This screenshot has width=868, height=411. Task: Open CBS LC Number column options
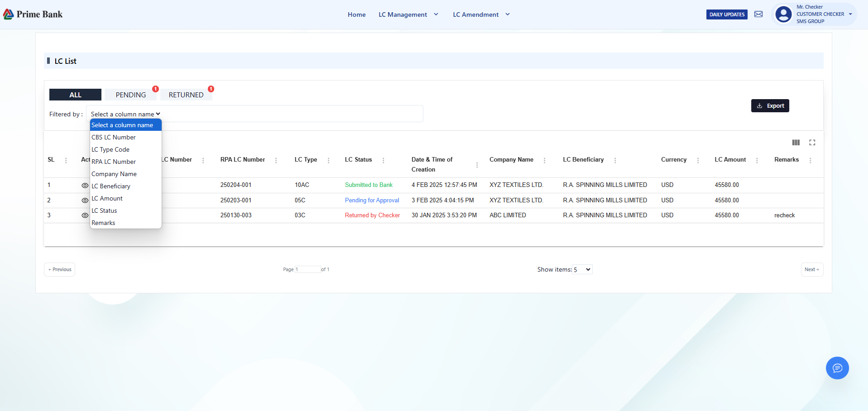(203, 160)
